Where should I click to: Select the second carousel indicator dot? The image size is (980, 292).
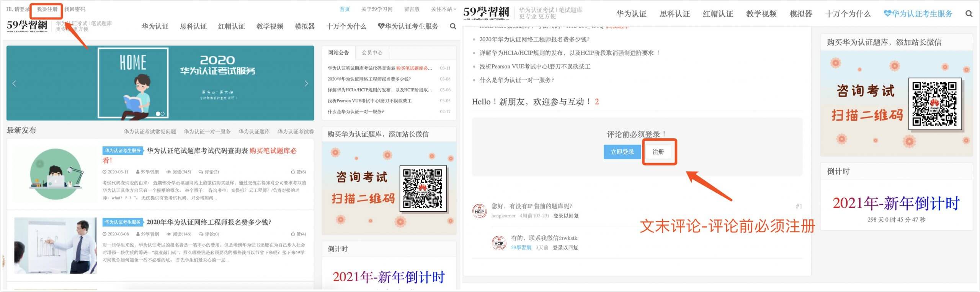[x=163, y=114]
